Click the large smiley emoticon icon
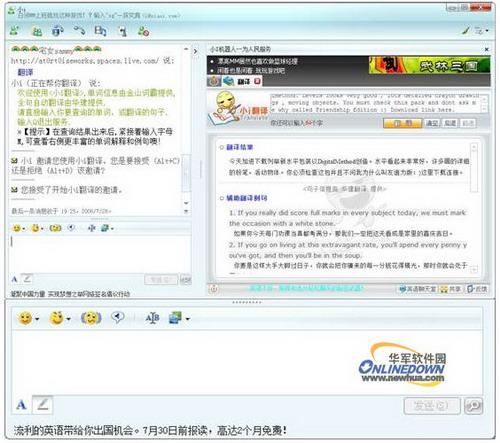This screenshot has width=500, height=443. tap(25, 318)
